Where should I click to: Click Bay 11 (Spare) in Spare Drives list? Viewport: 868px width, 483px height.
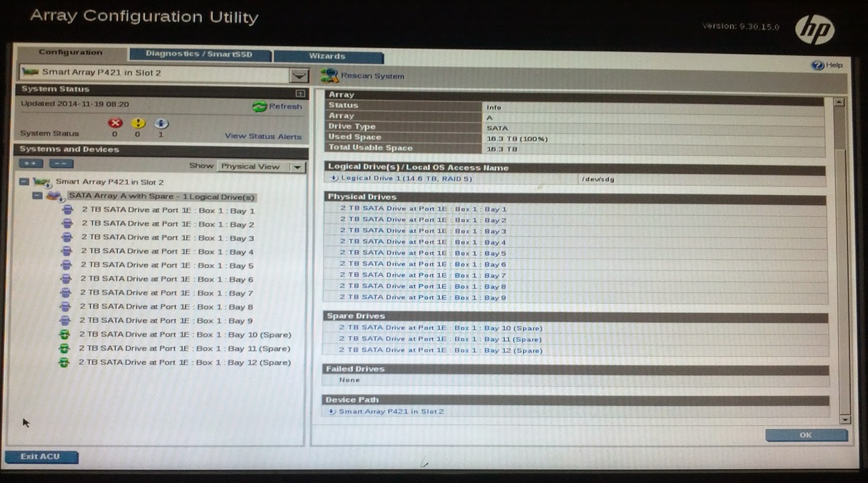tap(441, 339)
